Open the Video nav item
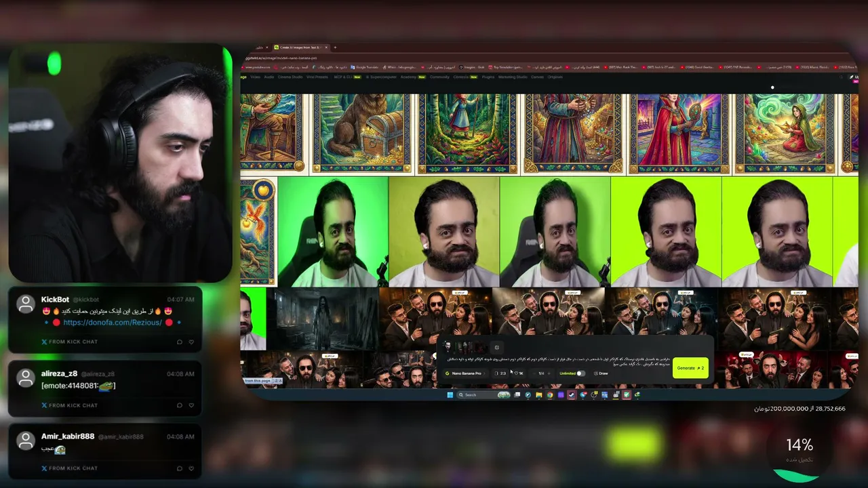 click(255, 77)
